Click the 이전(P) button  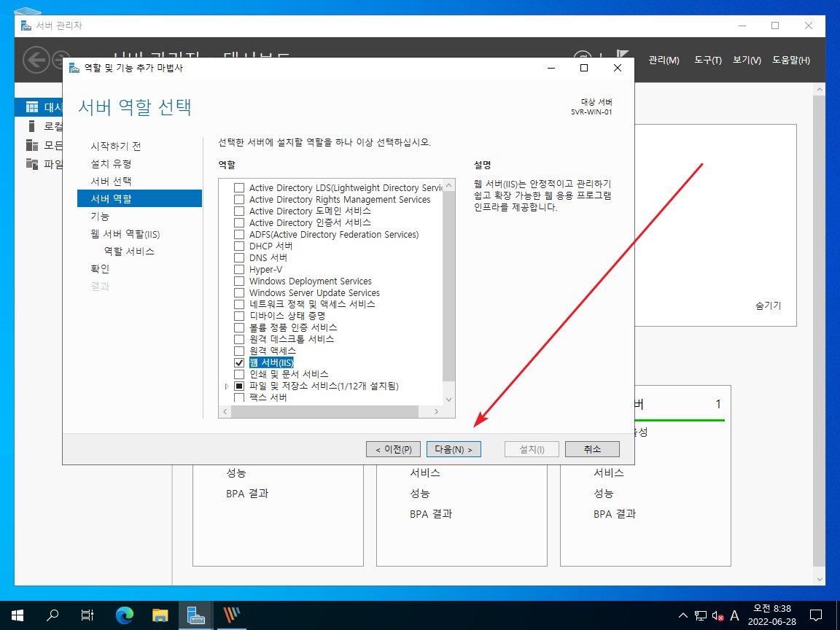tap(393, 449)
